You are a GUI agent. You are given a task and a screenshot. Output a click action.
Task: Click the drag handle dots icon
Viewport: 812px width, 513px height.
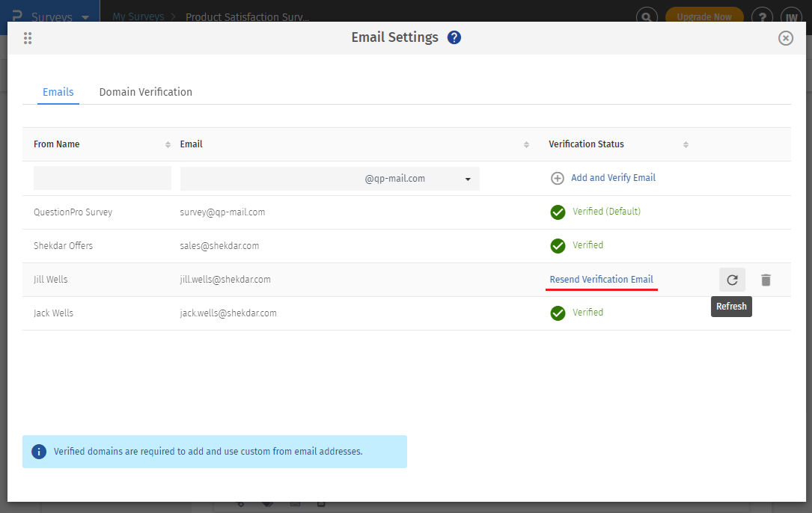pyautogui.click(x=28, y=38)
